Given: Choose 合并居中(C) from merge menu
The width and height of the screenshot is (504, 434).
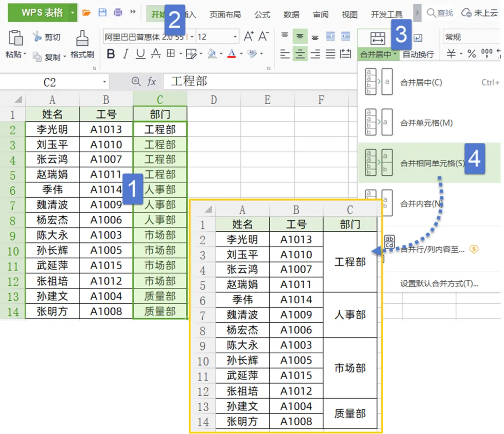Looking at the screenshot, I should (429, 82).
